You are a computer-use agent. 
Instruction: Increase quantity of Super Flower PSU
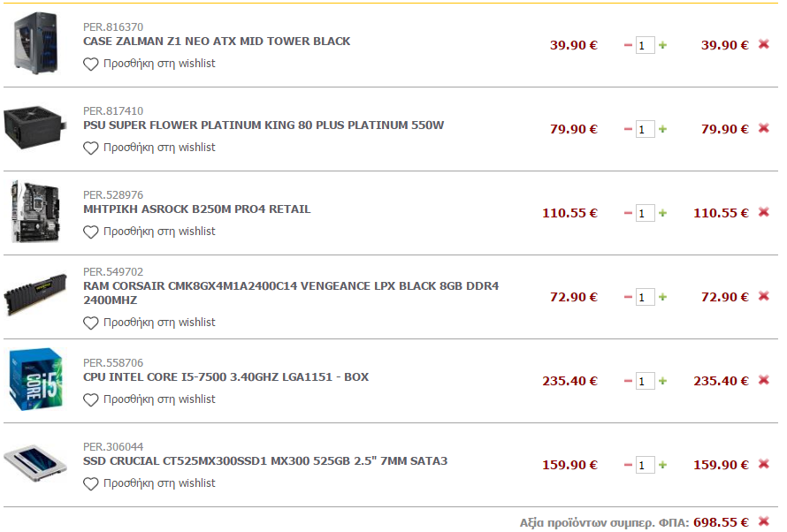pyautogui.click(x=662, y=129)
